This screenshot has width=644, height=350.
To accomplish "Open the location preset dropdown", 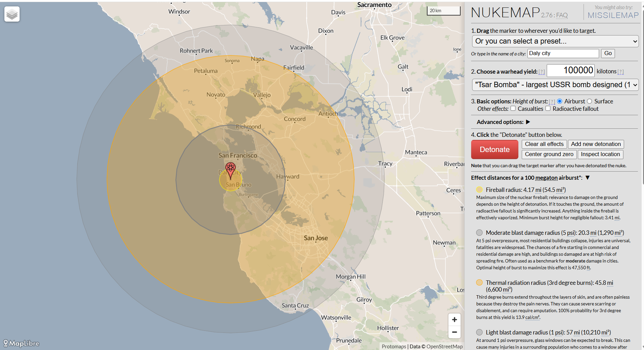I will coord(555,41).
